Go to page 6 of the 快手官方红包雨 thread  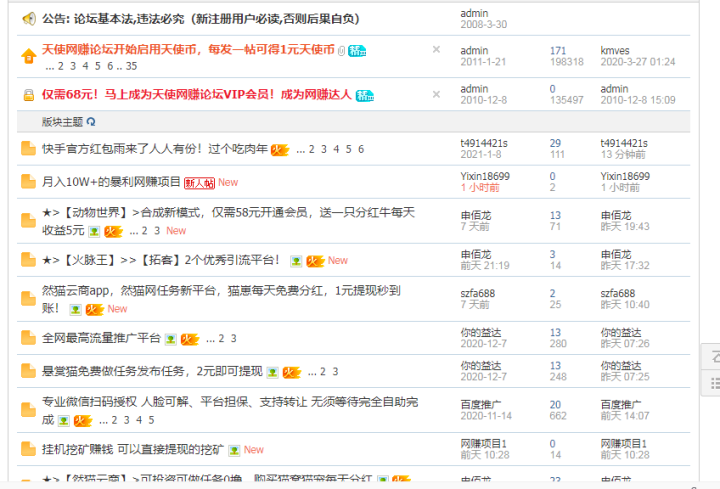361,149
